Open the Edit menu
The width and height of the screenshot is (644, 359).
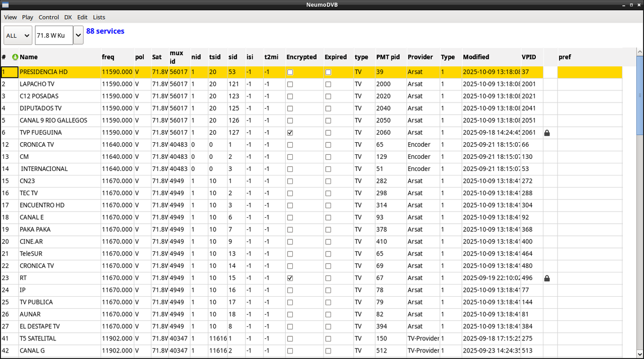83,17
